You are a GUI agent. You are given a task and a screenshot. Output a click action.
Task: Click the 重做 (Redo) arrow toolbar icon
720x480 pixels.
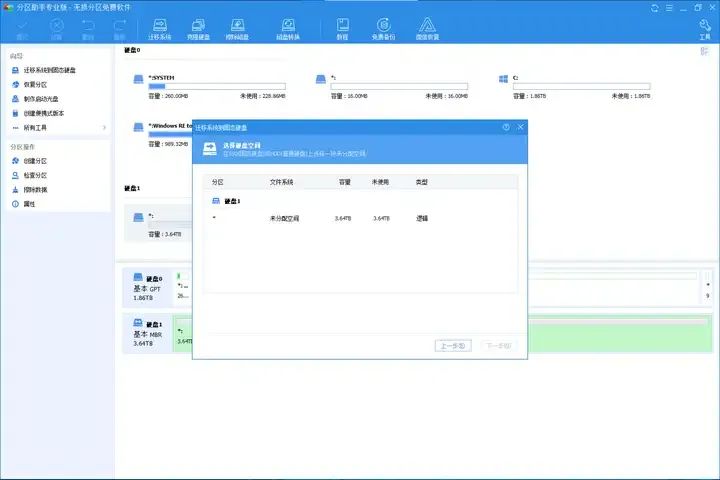[119, 29]
